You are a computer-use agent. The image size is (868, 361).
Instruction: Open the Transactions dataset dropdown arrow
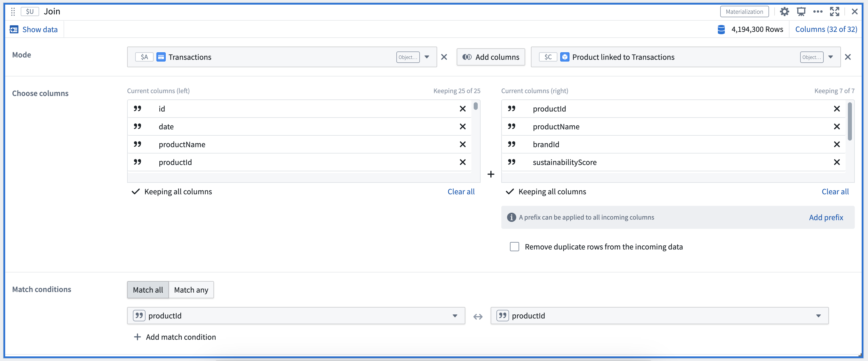(x=426, y=57)
